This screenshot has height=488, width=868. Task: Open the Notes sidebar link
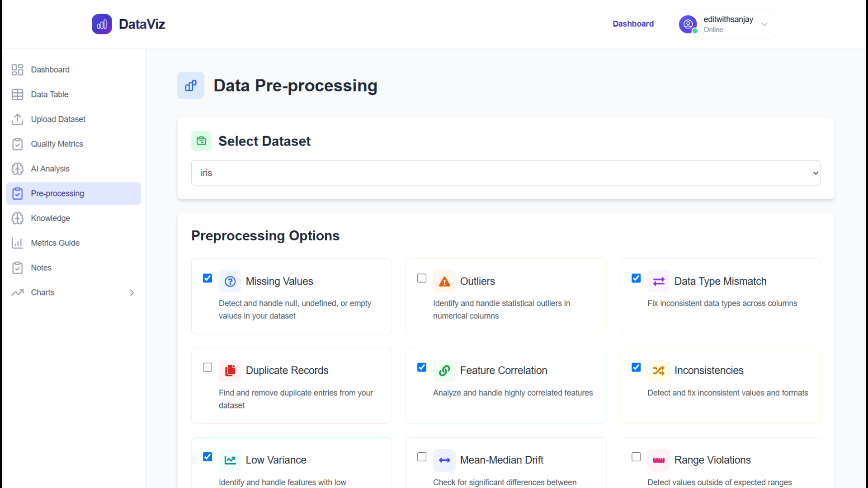pyautogui.click(x=41, y=268)
